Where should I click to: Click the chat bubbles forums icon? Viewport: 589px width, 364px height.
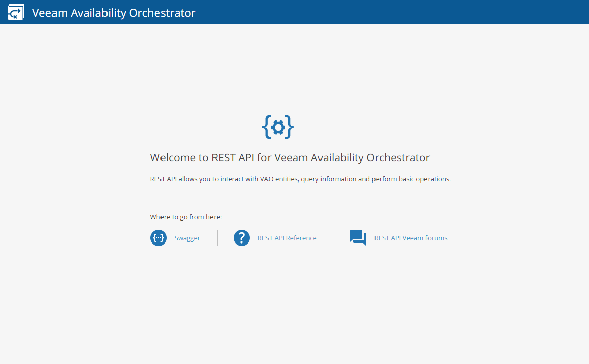click(358, 238)
